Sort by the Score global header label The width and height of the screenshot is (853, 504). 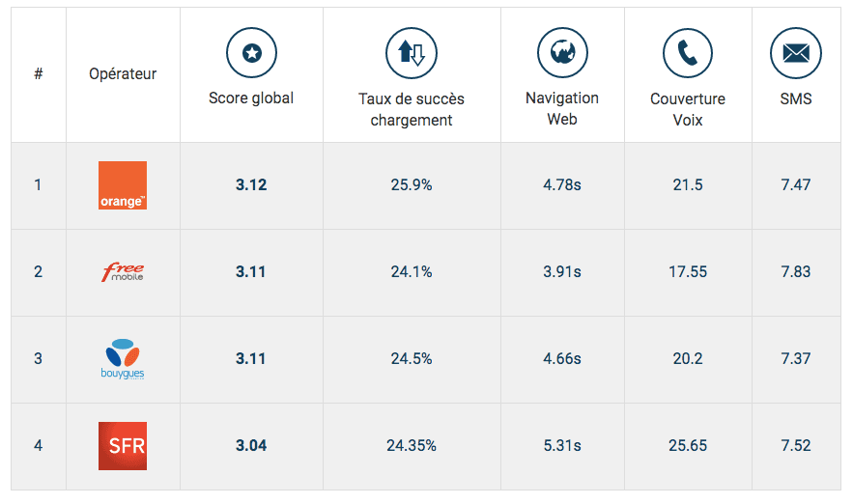[251, 98]
